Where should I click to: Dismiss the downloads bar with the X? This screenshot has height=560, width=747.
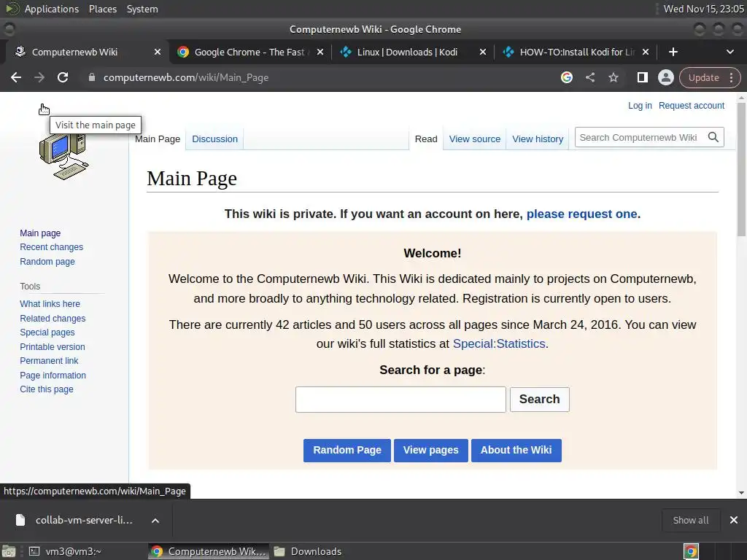(x=734, y=520)
